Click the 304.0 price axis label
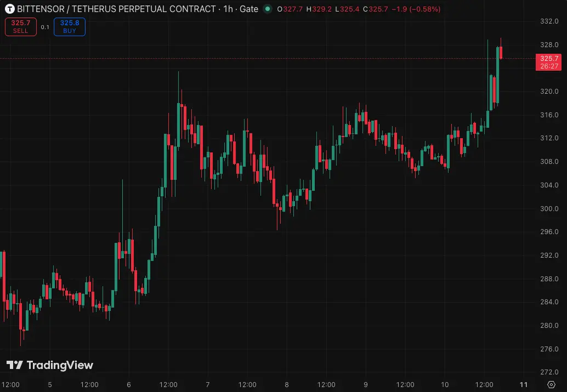567x392 pixels. point(549,185)
